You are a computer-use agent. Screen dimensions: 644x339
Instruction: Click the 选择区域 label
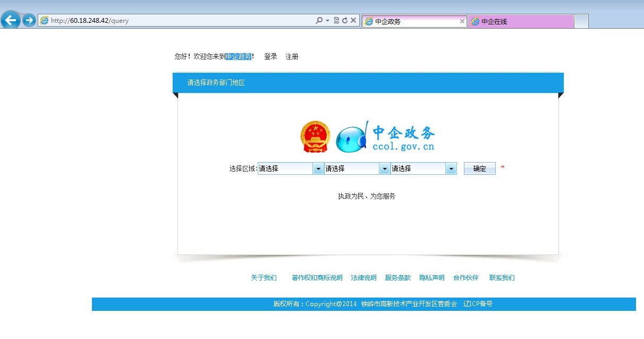(243, 168)
